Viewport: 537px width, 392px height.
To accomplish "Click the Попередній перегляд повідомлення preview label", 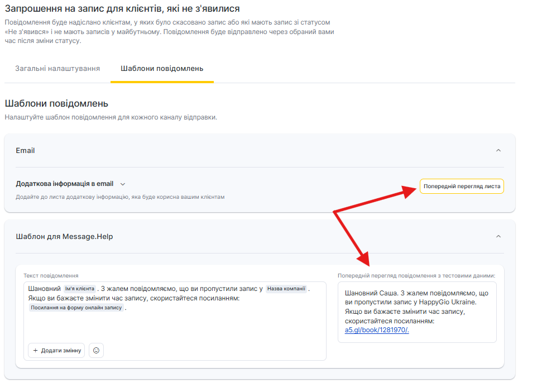I will point(416,275).
